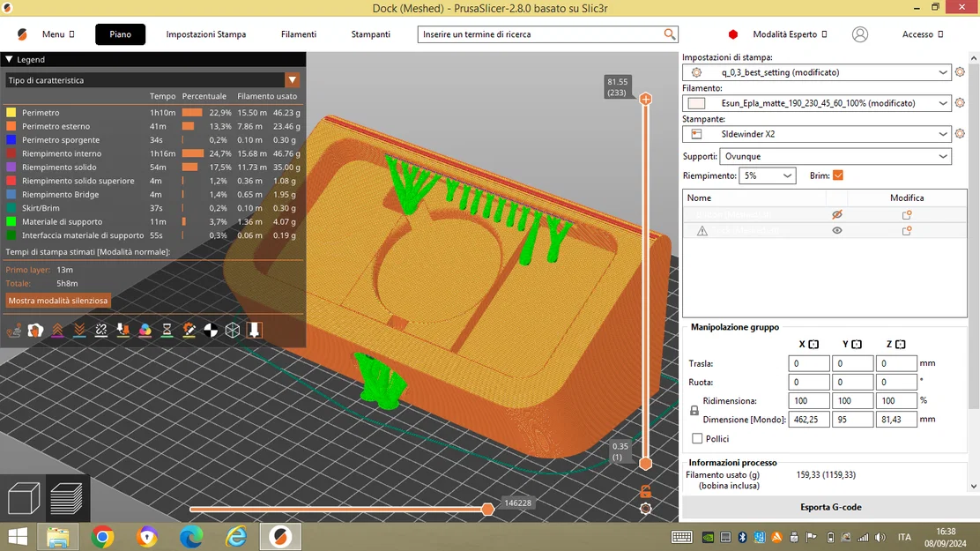Image resolution: width=980 pixels, height=551 pixels.
Task: Click the search magnifier icon
Action: pos(670,34)
